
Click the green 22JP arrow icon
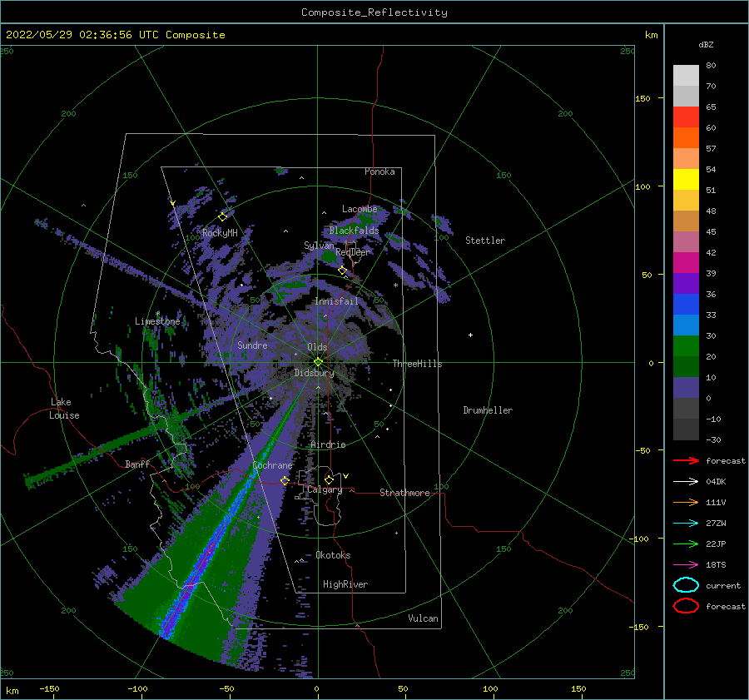pos(686,544)
